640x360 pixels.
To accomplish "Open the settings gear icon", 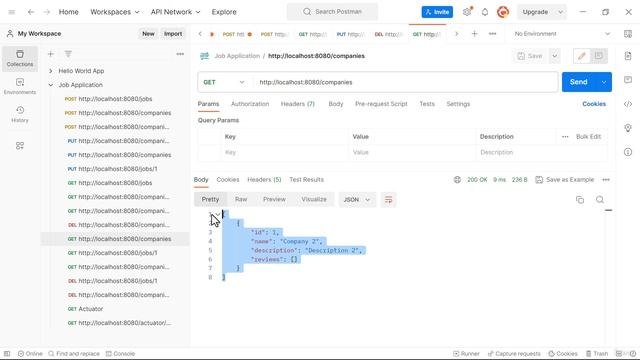I will point(467,12).
